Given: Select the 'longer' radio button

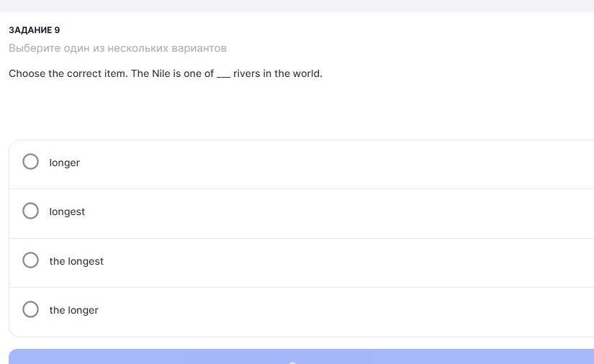Looking at the screenshot, I should [30, 162].
